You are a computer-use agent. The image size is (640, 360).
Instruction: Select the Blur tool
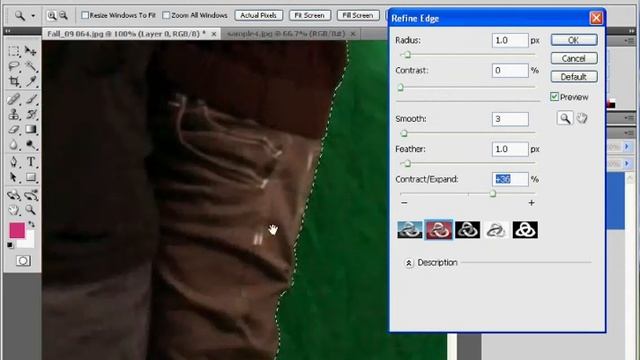point(14,144)
